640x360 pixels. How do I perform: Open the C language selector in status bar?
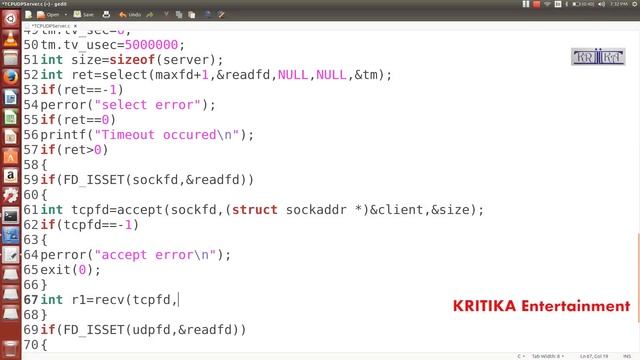(x=521, y=356)
